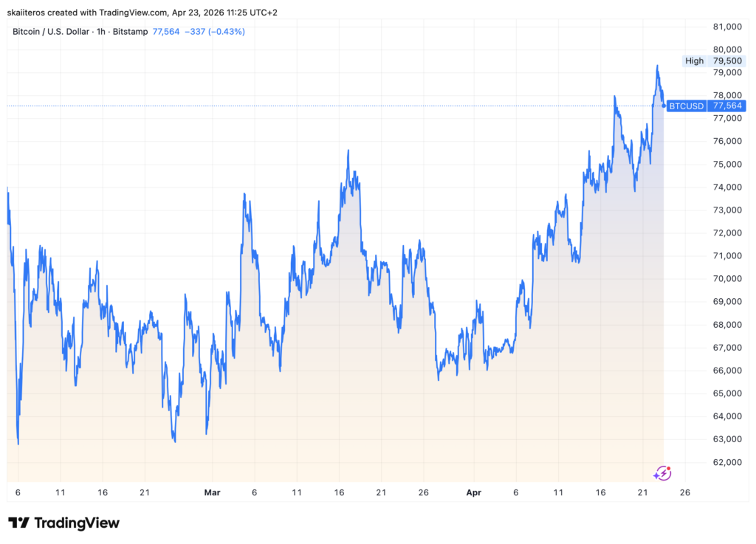Click the lightning bolt inside the AI icon
The image size is (756, 544).
pyautogui.click(x=664, y=473)
